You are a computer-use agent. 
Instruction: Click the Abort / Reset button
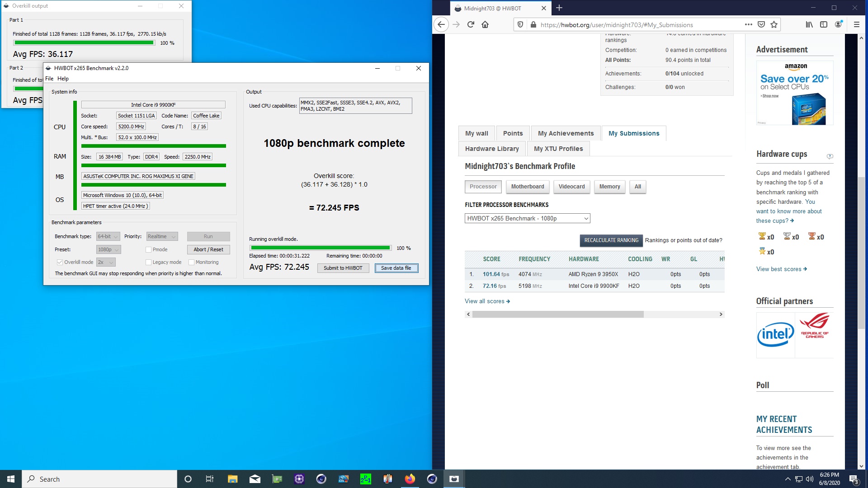click(208, 249)
